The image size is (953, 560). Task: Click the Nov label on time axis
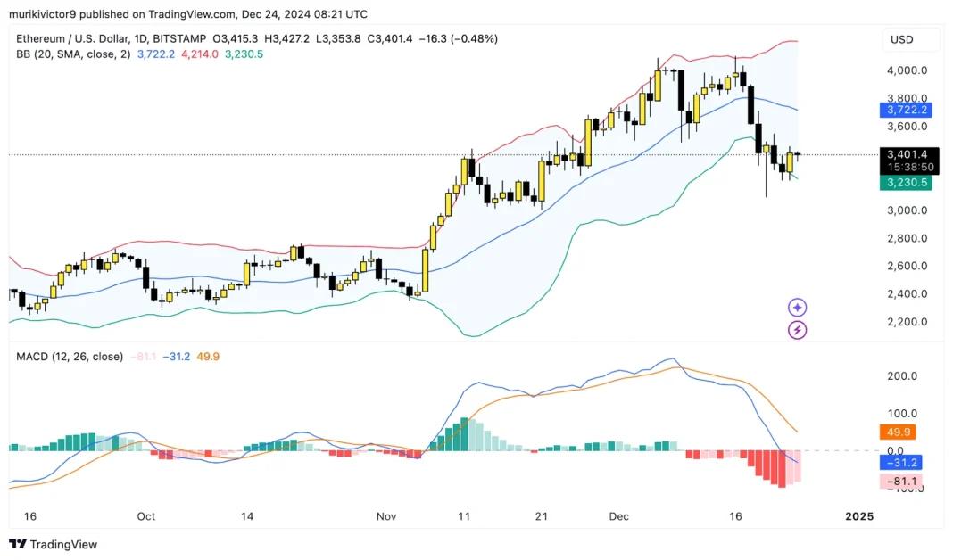[x=385, y=516]
